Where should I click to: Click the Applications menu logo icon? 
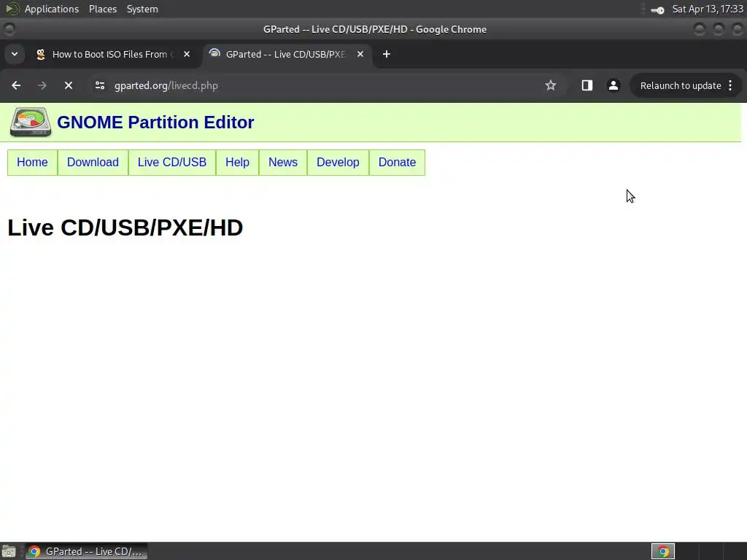click(12, 9)
